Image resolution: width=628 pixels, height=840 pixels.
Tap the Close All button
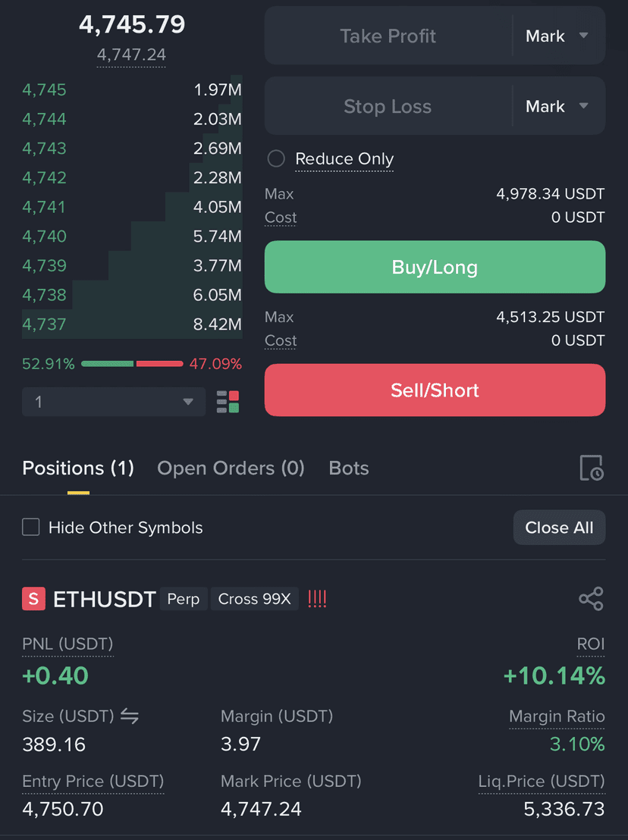(x=560, y=528)
